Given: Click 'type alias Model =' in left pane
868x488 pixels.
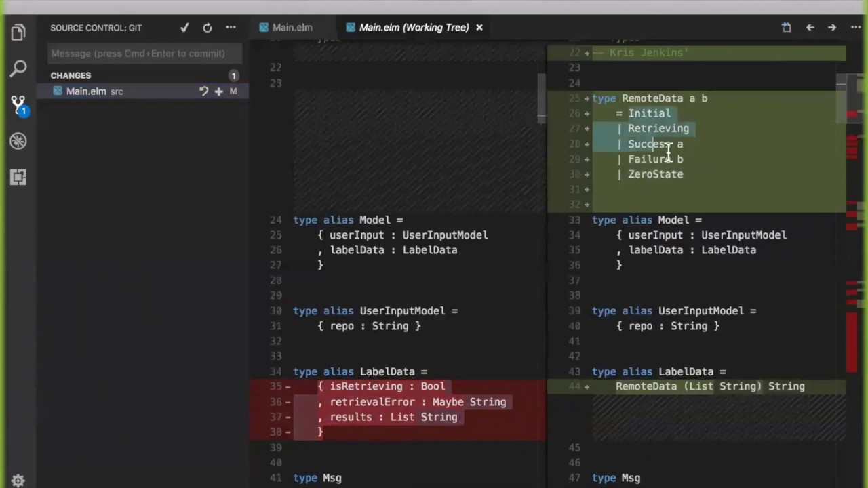Looking at the screenshot, I should pos(348,220).
